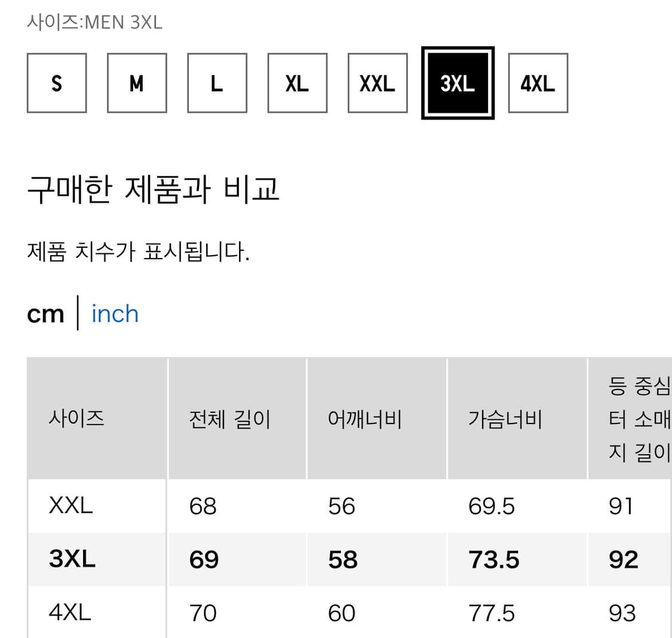Select the XXL row label in table
The width and height of the screenshot is (672, 638).
(x=70, y=506)
